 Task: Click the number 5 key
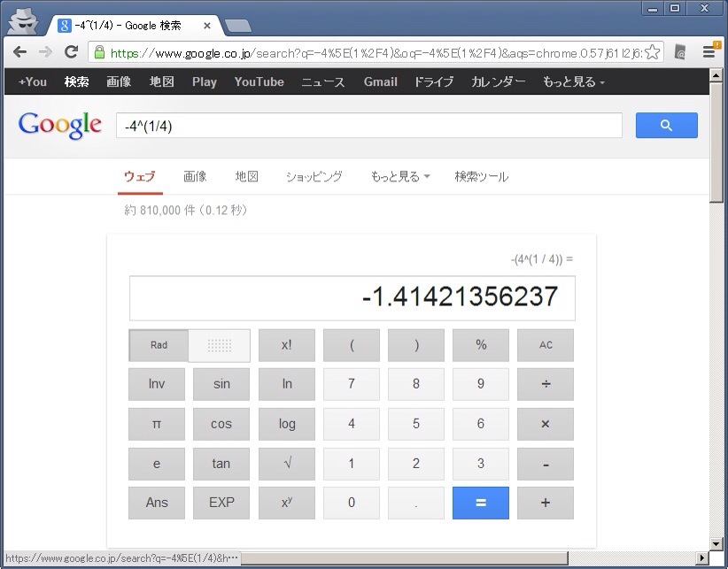click(416, 424)
